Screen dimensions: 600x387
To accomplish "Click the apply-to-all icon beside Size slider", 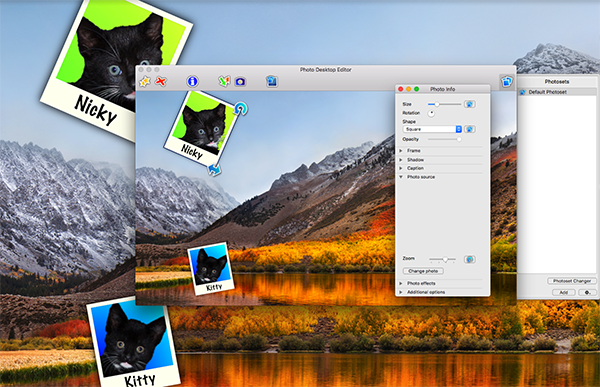I will coord(470,104).
